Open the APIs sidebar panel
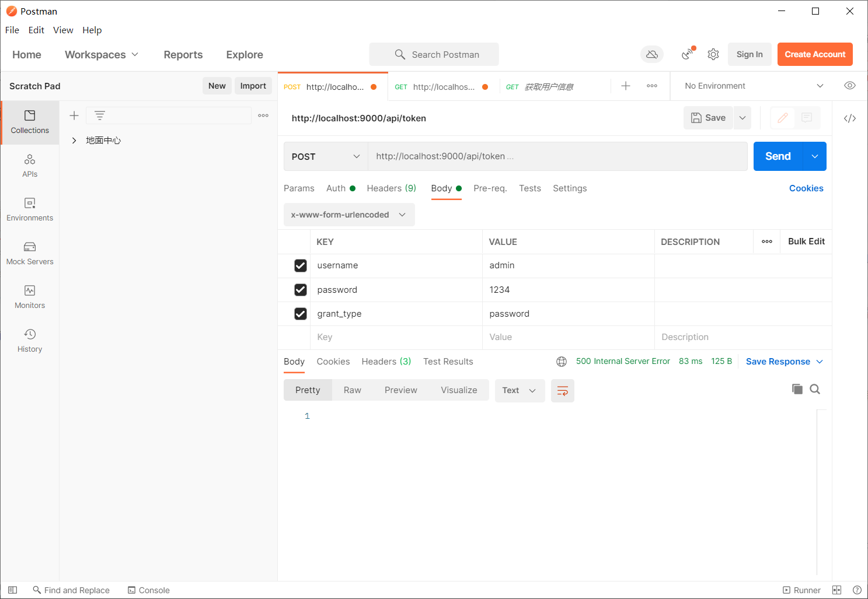 pyautogui.click(x=30, y=166)
